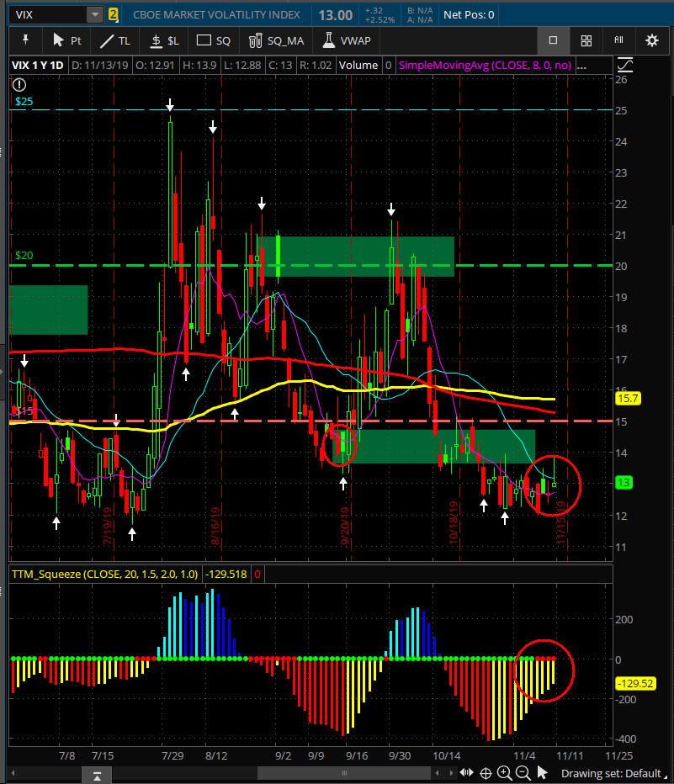Click the zoom in magnifier
Viewport: 674px width, 784px height.
point(504,773)
